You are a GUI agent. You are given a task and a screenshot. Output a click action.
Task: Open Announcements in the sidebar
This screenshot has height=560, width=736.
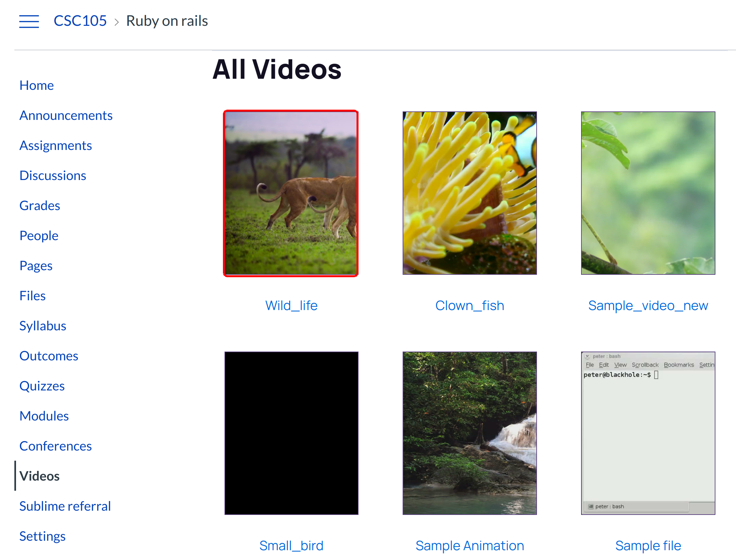(66, 115)
